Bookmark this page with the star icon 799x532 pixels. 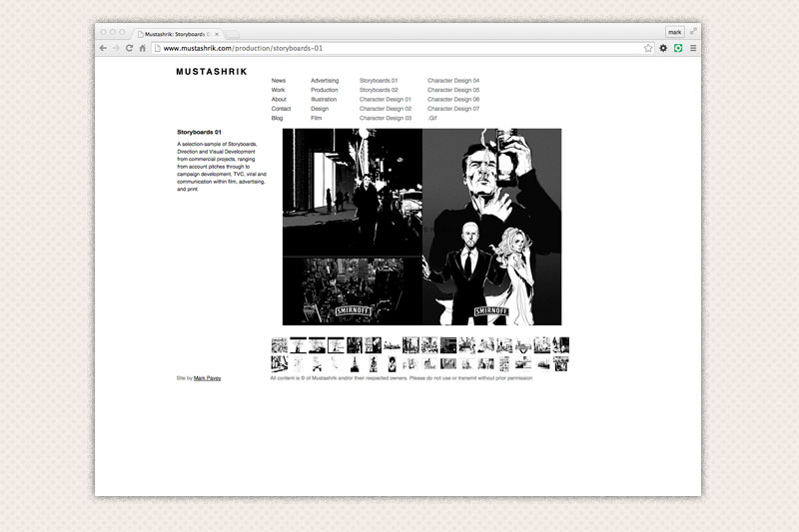pyautogui.click(x=648, y=48)
